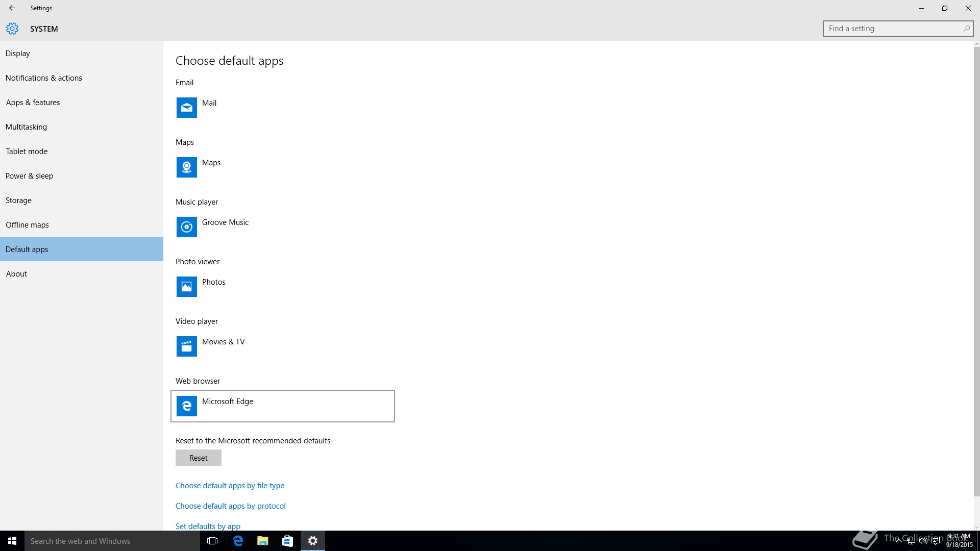
Task: Open the Display settings section
Action: point(18,54)
